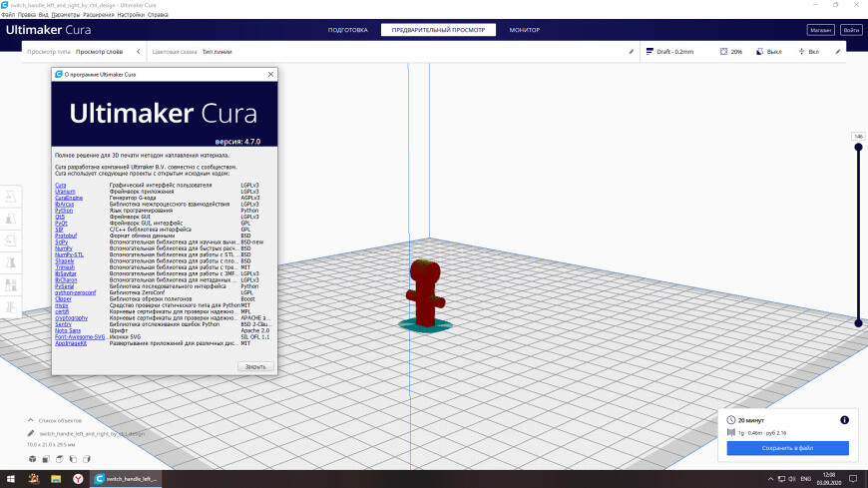Image resolution: width=868 pixels, height=488 pixels.
Task: Click the clock icon next to 20 минут
Action: point(731,420)
